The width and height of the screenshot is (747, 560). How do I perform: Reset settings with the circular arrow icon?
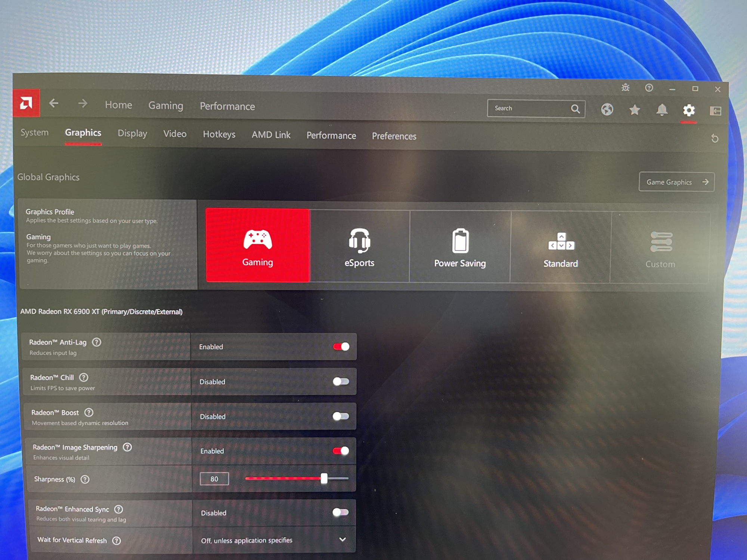(715, 139)
